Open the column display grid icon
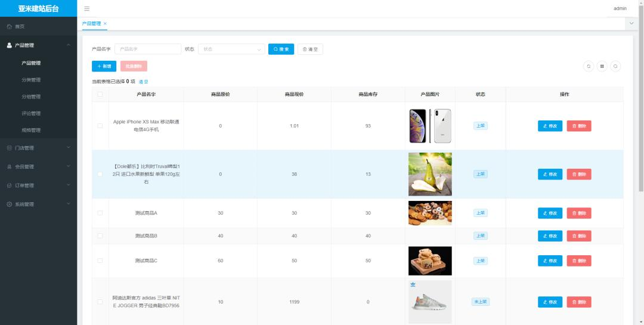This screenshot has width=644, height=325. point(602,66)
